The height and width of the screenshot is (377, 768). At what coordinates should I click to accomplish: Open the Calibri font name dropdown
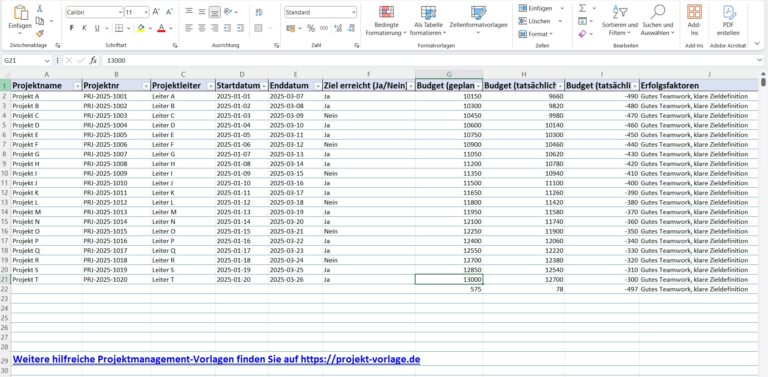120,12
